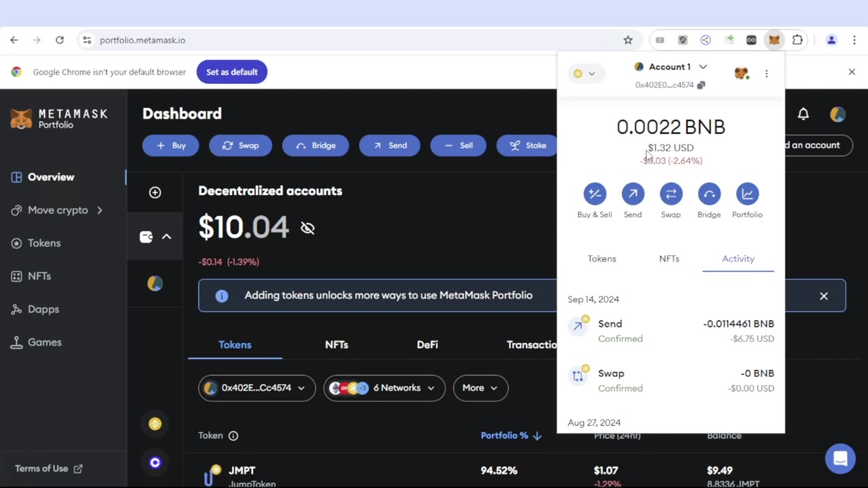Reload the portfolio.metamask.io page
This screenshot has height=488, width=868.
60,40
